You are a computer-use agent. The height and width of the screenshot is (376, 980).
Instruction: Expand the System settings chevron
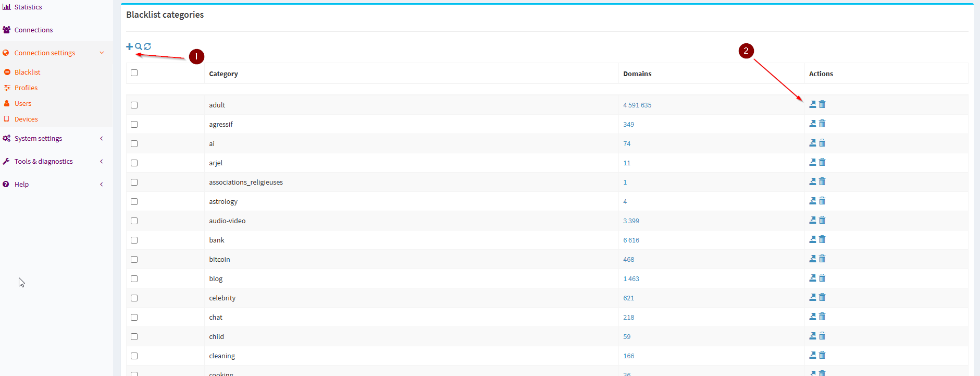[x=102, y=138]
